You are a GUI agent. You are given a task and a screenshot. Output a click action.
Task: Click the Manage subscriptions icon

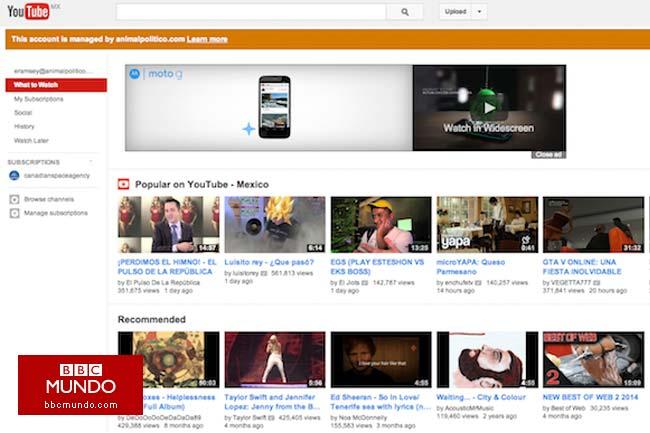[14, 213]
